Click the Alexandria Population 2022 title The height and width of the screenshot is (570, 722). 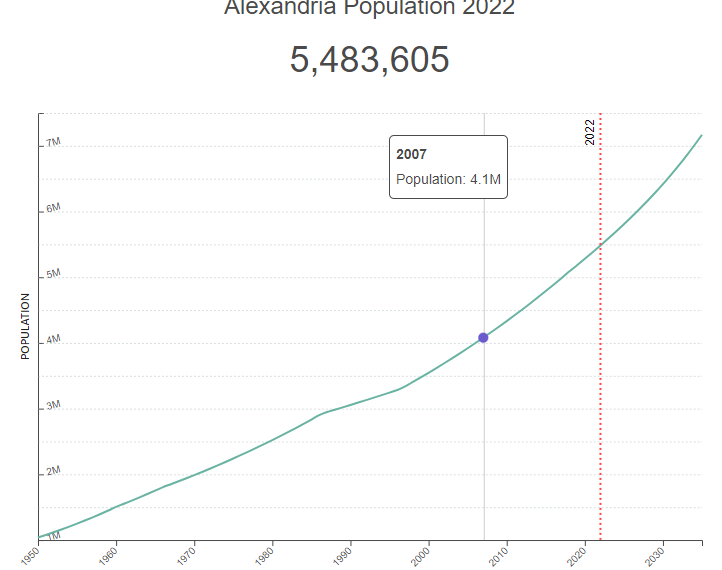click(369, 9)
